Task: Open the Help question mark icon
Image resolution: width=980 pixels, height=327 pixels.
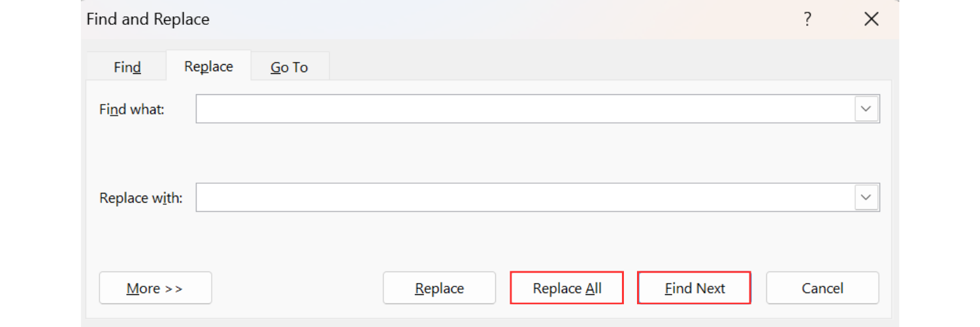Action: tap(808, 19)
